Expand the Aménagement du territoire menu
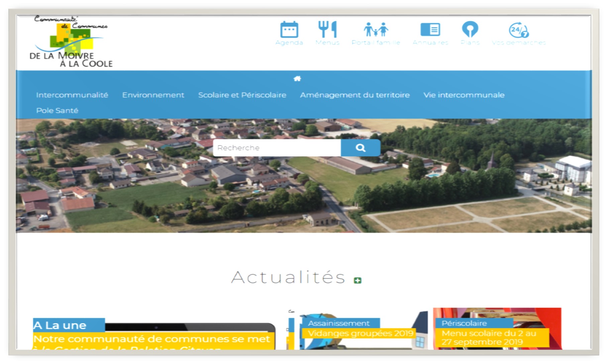Image resolution: width=608 pixels, height=364 pixels. click(x=355, y=95)
